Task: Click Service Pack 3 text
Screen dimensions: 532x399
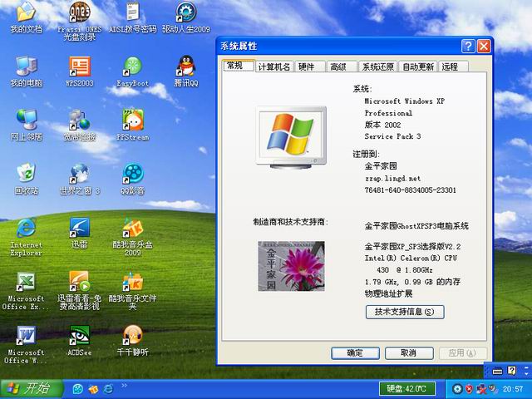Action: [x=392, y=136]
